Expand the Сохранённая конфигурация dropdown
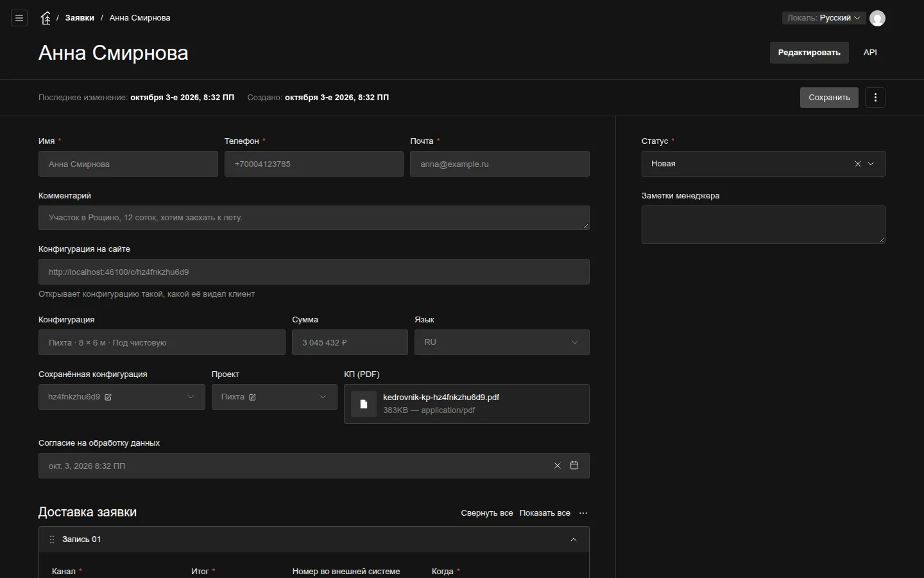 191,397
